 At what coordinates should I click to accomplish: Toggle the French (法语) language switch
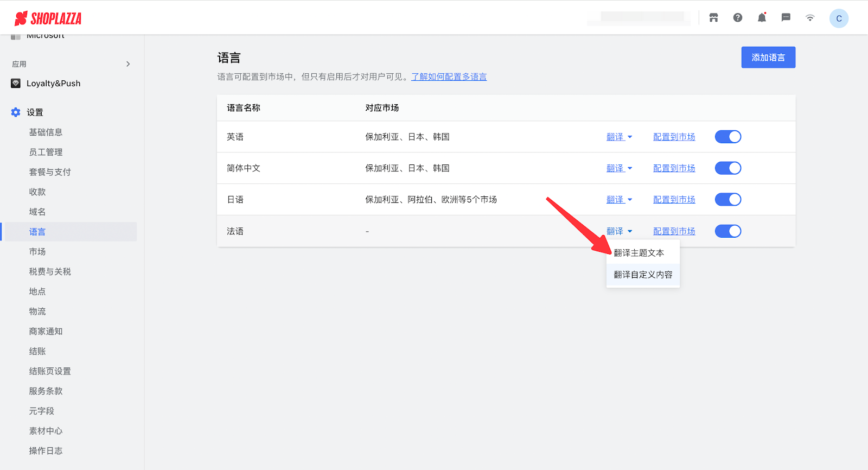(728, 231)
